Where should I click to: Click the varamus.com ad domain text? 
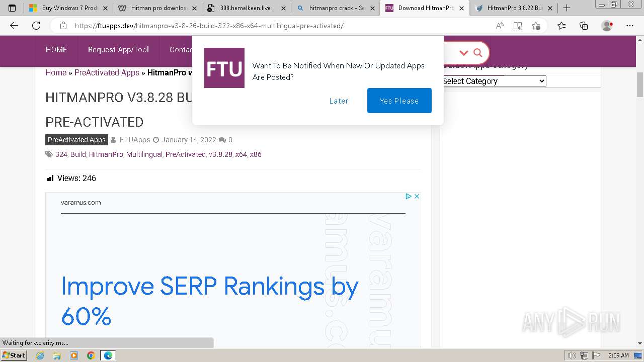[x=80, y=203]
